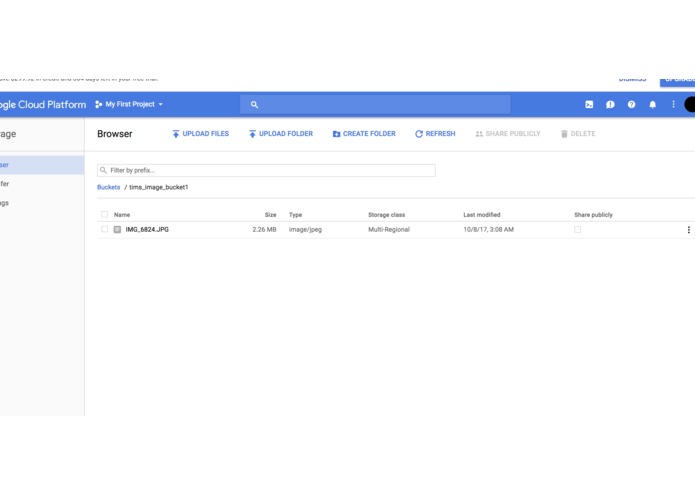
Task: Click the Share publicly column header
Action: pyautogui.click(x=593, y=215)
